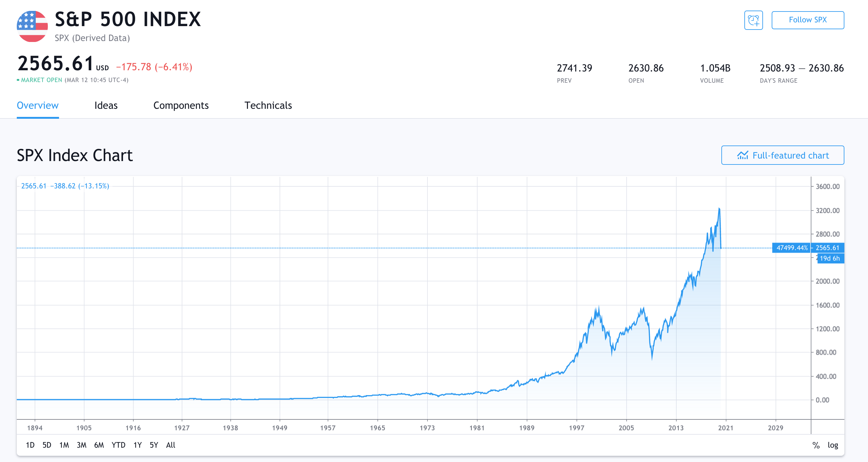Select the YTD time range

click(118, 445)
